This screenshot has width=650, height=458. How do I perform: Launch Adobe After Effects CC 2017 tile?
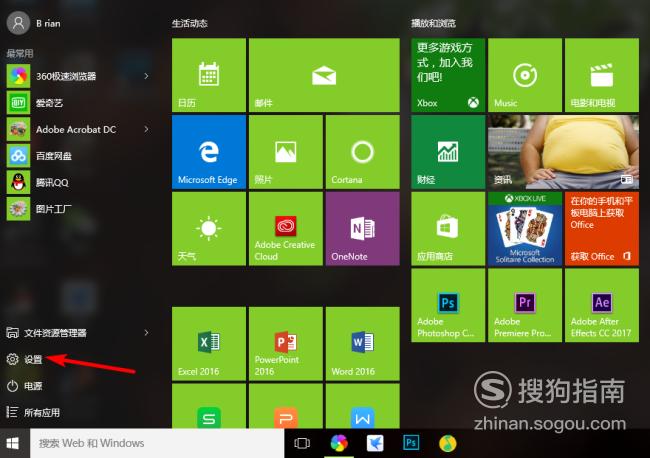(x=602, y=305)
